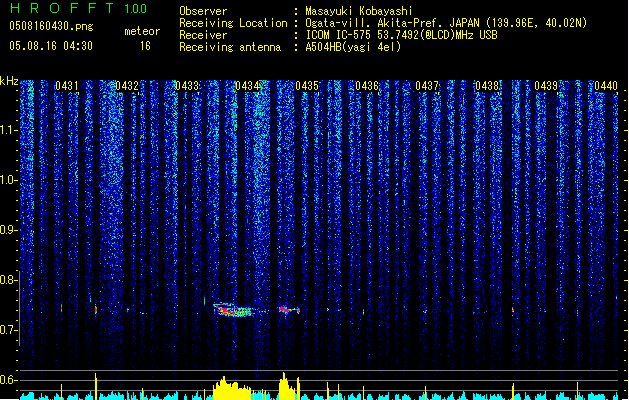Click the 0434 time marker
The width and height of the screenshot is (629, 400).
pyautogui.click(x=247, y=86)
